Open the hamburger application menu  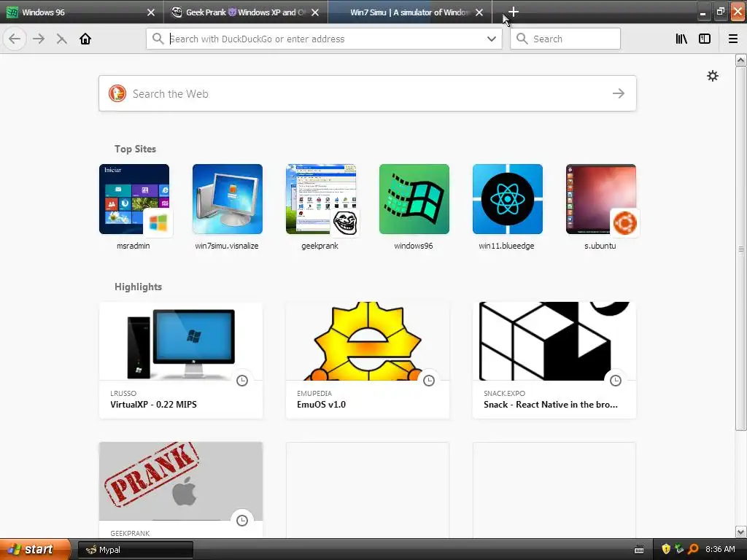click(733, 39)
